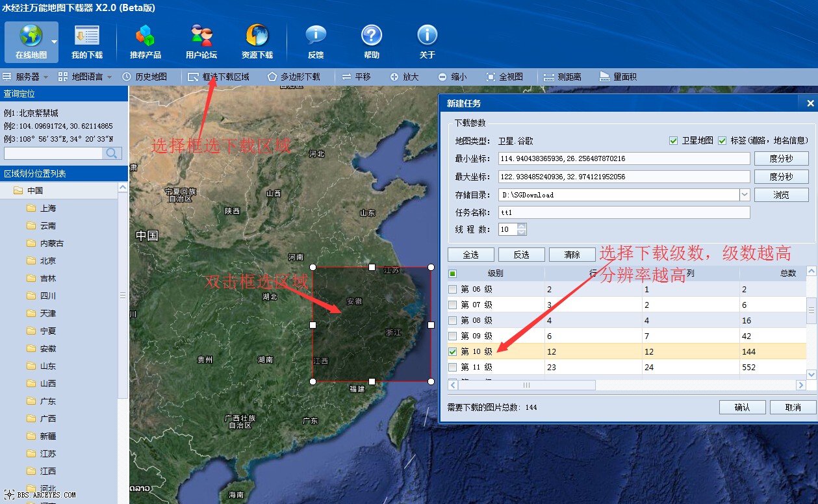The width and height of the screenshot is (818, 504).
Task: Open 推荐产品 recommended products
Action: tap(146, 42)
